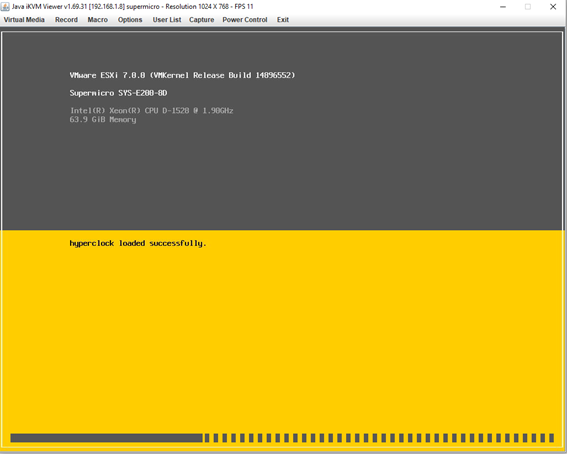Click the Intel Xeon CPU D-1528 line

point(152,111)
